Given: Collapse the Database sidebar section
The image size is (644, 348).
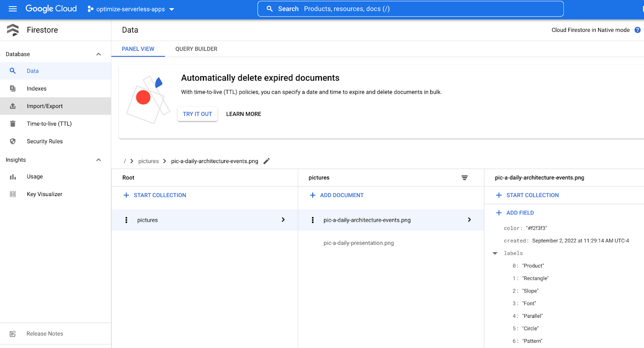Looking at the screenshot, I should (99, 54).
